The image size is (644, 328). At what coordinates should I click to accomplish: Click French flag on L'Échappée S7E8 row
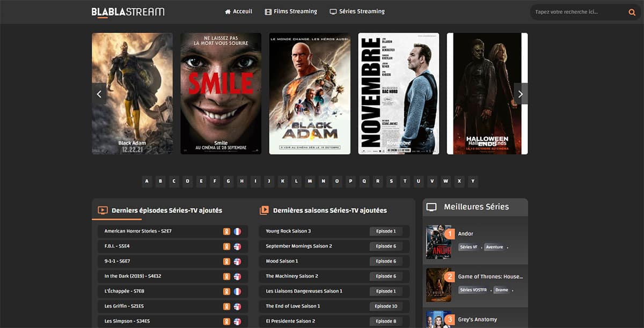tap(237, 292)
